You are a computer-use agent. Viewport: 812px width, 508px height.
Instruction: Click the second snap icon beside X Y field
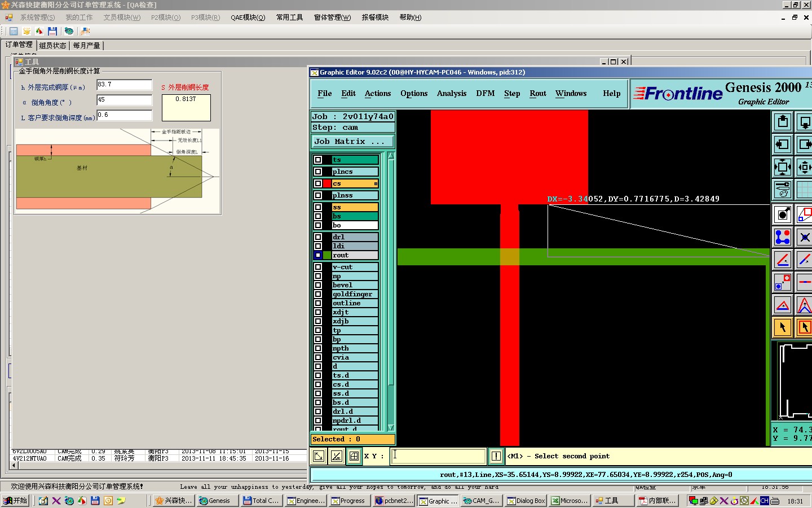click(337, 456)
